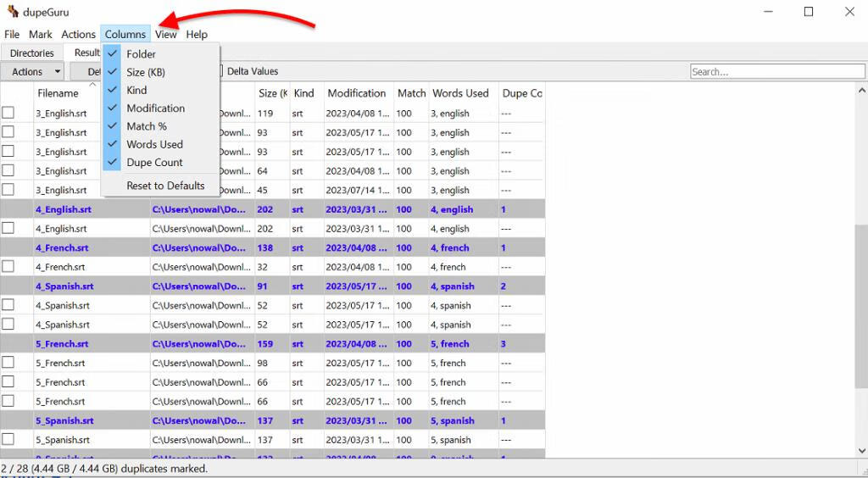Mark the 3_English.srt row with size 119
This screenshot has width=868, height=478.
(x=8, y=113)
